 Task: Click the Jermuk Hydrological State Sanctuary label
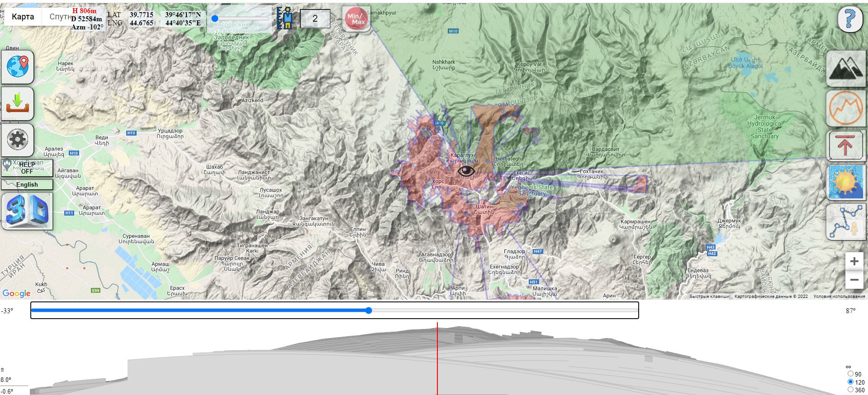pos(764,127)
